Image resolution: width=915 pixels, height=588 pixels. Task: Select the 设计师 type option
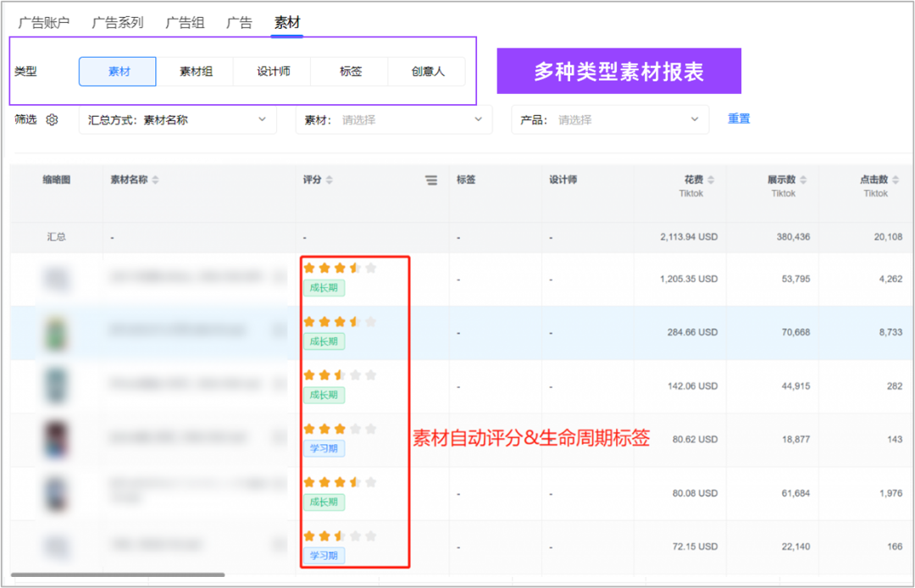[x=273, y=72]
